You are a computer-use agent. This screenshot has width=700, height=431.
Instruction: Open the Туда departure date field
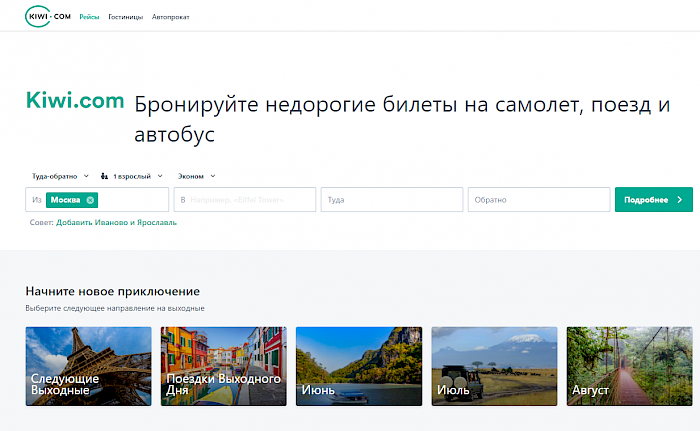(x=392, y=200)
